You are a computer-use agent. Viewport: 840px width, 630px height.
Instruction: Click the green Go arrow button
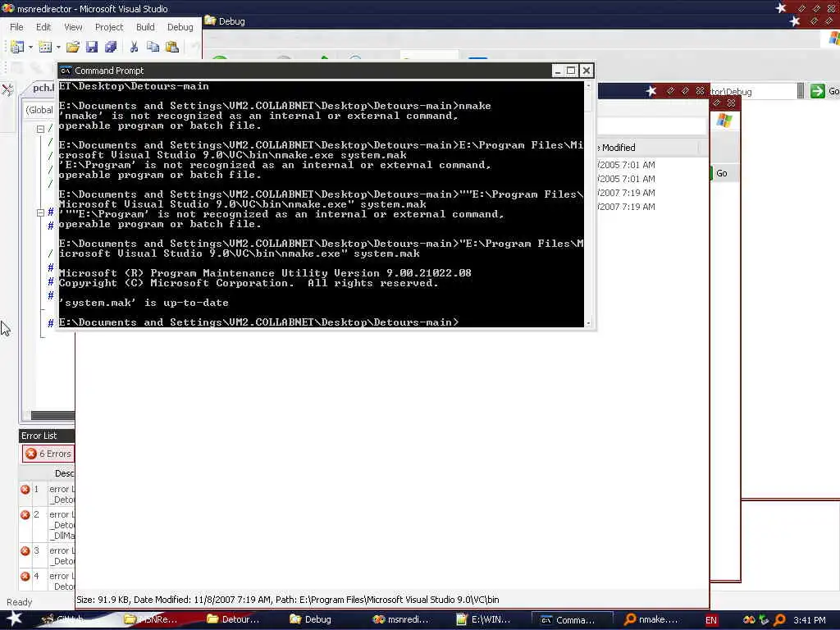(x=818, y=91)
